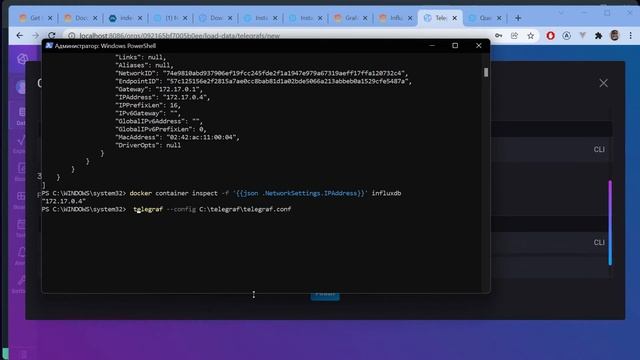This screenshot has width=640, height=360.
Task: Switch to the 'Get' browser tab
Action: tap(36, 18)
